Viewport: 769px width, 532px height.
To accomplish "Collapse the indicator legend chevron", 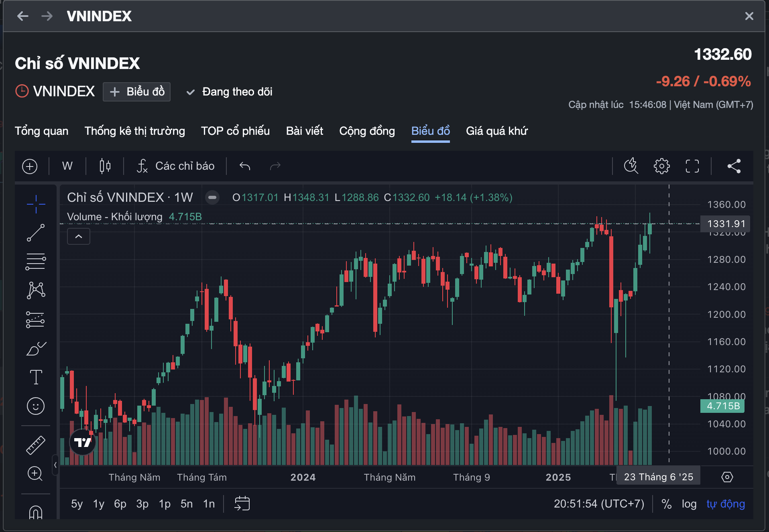I will coord(79,237).
